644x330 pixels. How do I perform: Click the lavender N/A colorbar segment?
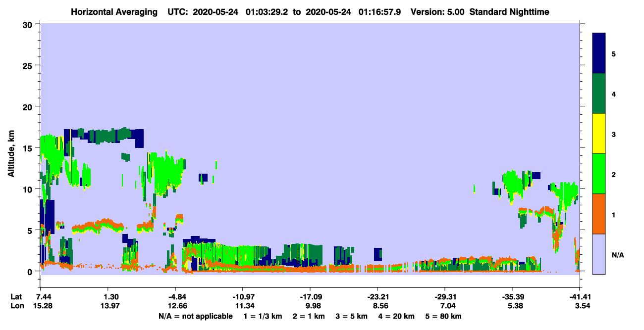(x=599, y=254)
